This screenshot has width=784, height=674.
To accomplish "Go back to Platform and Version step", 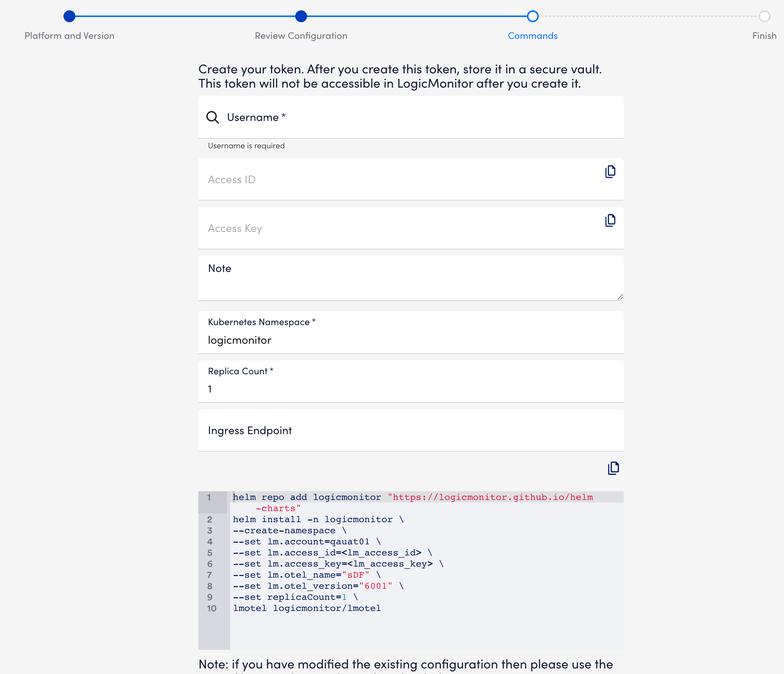I will point(69,35).
